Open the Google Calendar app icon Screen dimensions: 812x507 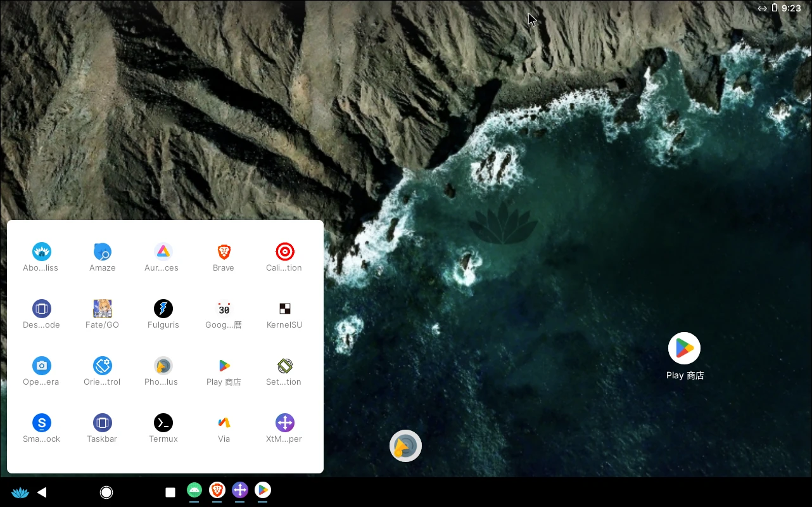(x=224, y=309)
